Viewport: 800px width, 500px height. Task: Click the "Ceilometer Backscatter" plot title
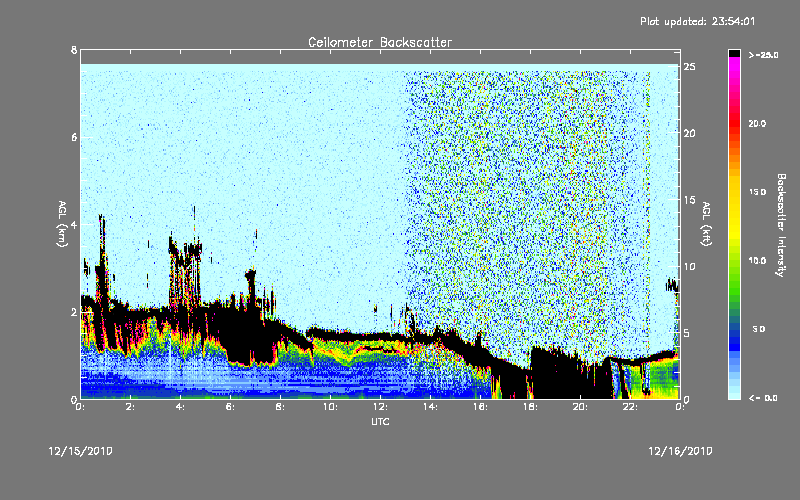coord(380,42)
